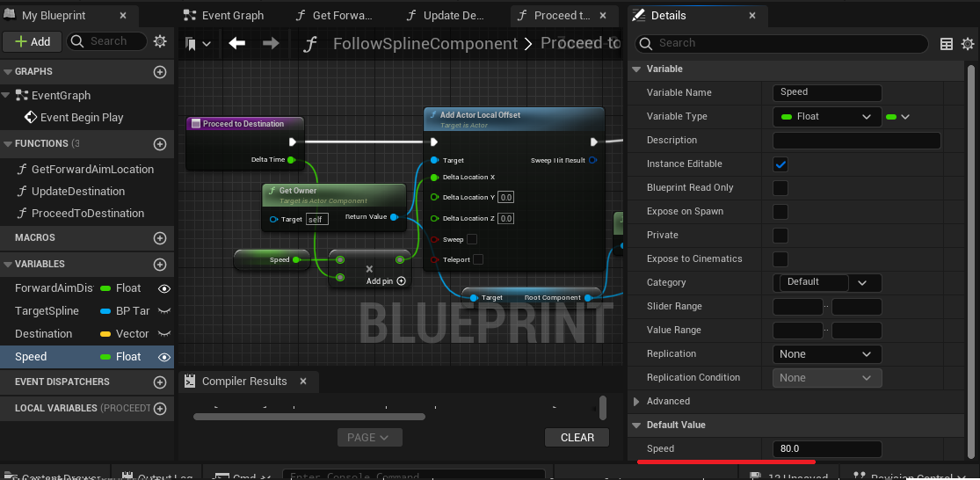Close the Proceed to Destination tab
980x480 pixels.
(x=603, y=16)
